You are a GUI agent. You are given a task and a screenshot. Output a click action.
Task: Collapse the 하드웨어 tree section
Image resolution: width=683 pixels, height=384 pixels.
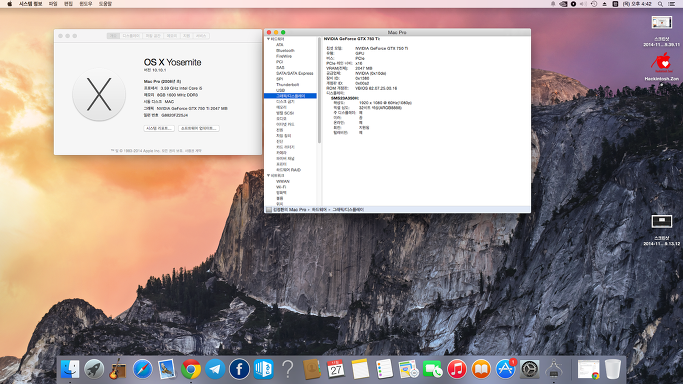[x=268, y=39]
